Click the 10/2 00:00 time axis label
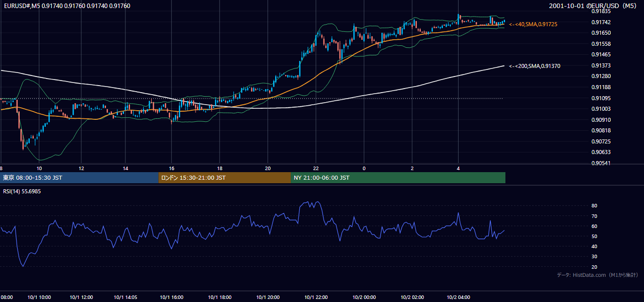This screenshot has width=644, height=302. pyautogui.click(x=364, y=297)
